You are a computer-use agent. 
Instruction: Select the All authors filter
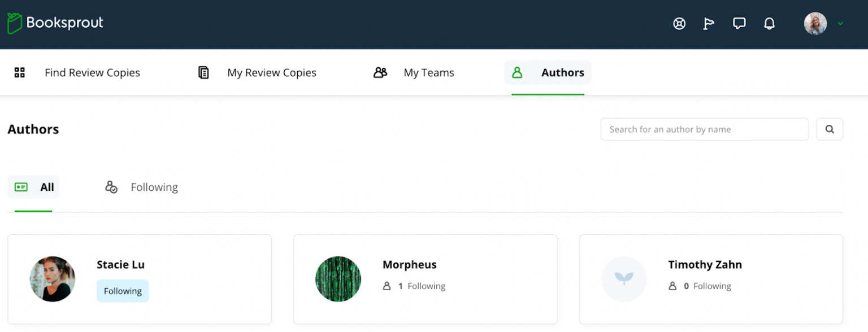(33, 187)
